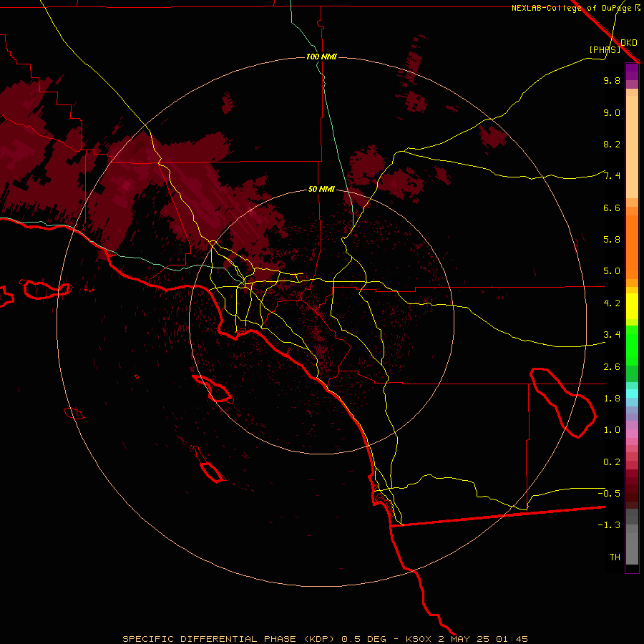
Task: Select the cyan swatch on the color bar
Action: [632, 394]
